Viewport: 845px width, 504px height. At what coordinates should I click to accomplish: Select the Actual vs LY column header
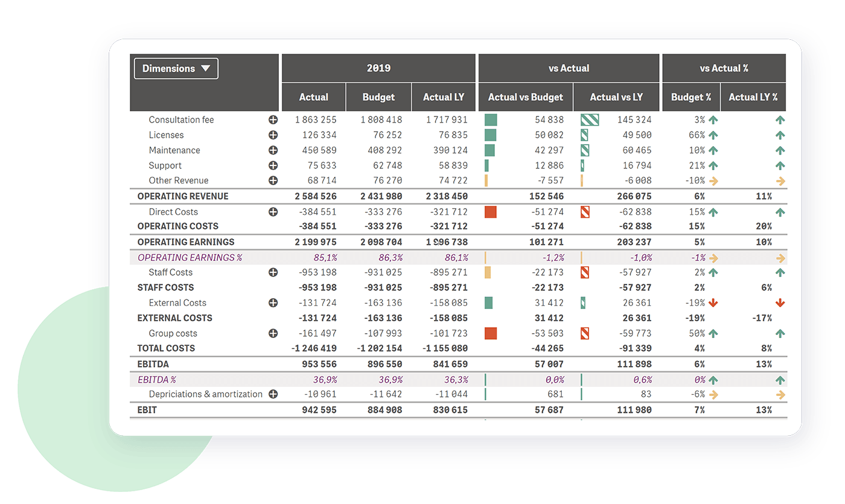tap(616, 97)
